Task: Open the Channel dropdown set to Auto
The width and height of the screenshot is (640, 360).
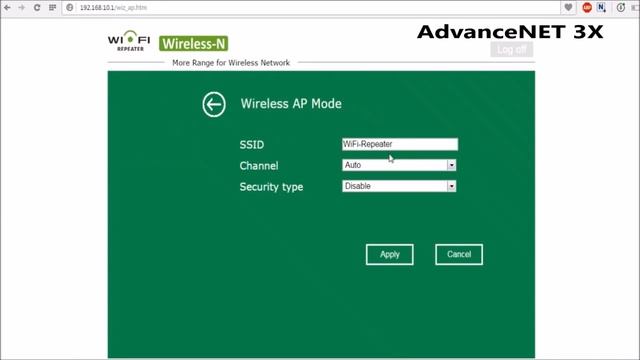Action: click(x=399, y=165)
